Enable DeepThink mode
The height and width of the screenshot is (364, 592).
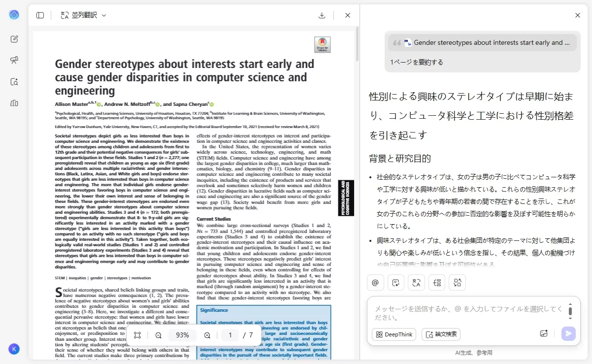click(394, 334)
